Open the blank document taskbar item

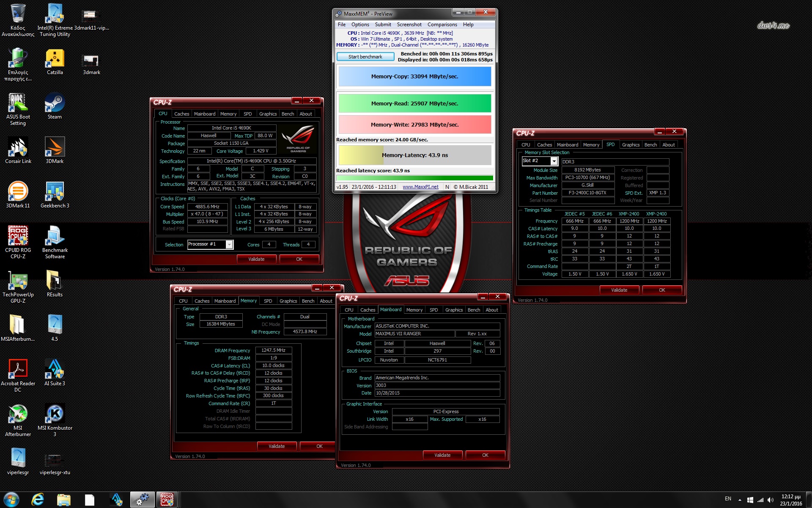click(x=89, y=500)
